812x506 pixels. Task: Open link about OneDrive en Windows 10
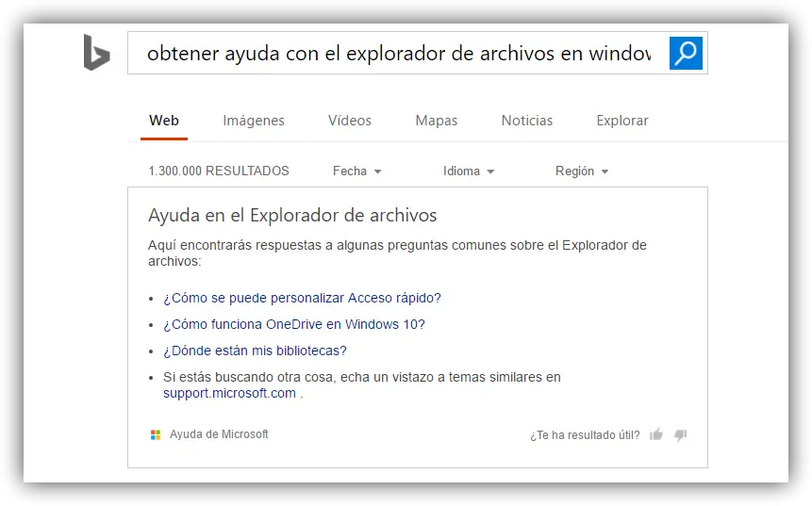coord(294,324)
